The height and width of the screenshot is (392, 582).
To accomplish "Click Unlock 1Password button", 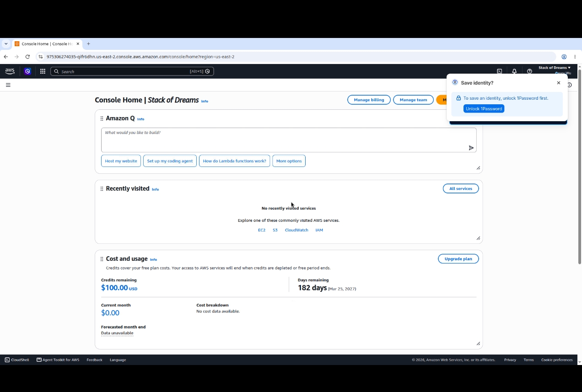I will point(484,108).
